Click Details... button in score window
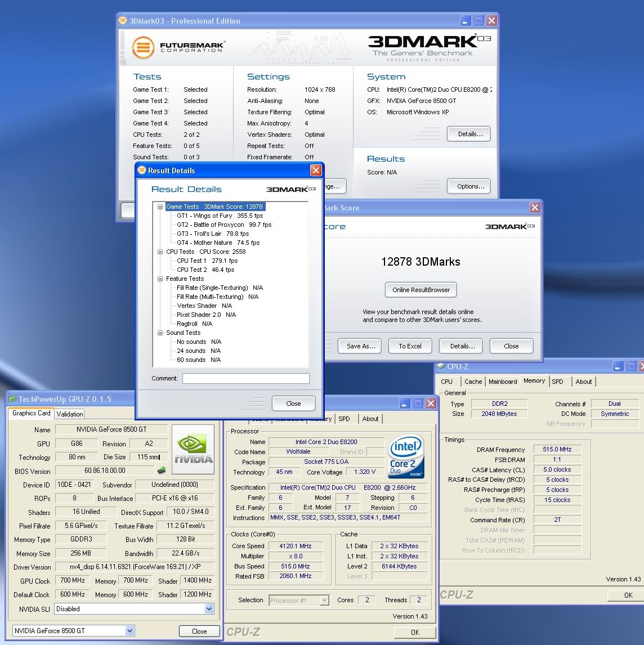Screen dimensions: 644x645 pos(462,346)
